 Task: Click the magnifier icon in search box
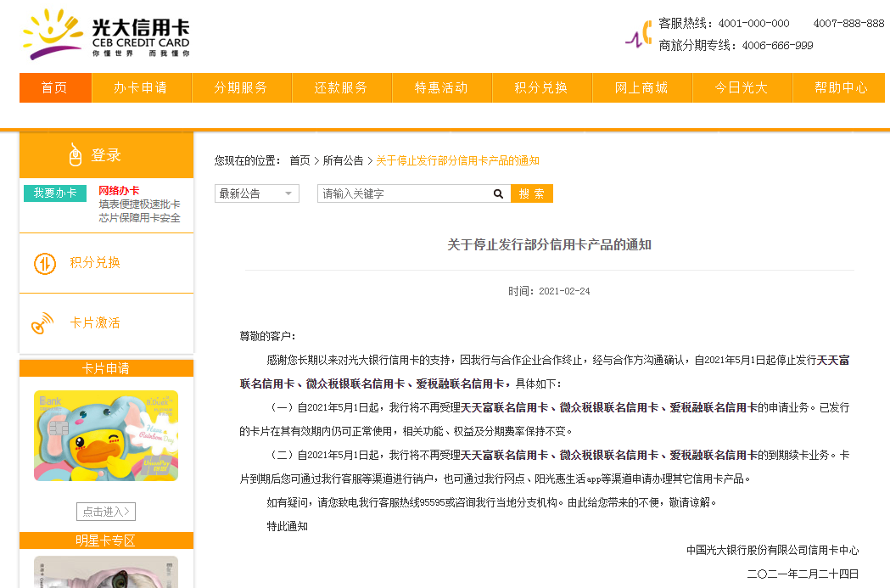(498, 193)
